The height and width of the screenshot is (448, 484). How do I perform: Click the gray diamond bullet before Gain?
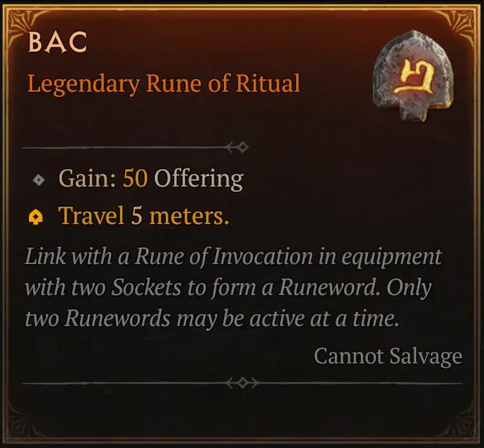[x=39, y=179]
